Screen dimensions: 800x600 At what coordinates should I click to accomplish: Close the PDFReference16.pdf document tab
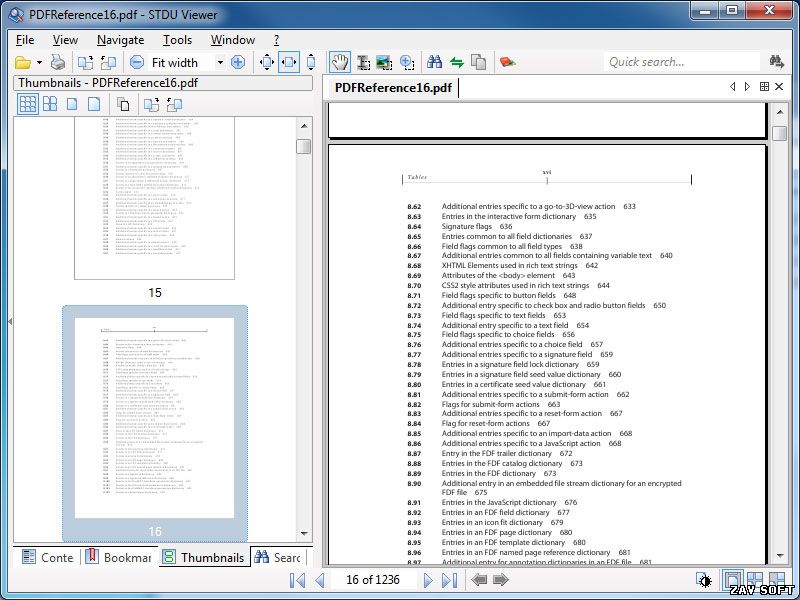[x=779, y=87]
